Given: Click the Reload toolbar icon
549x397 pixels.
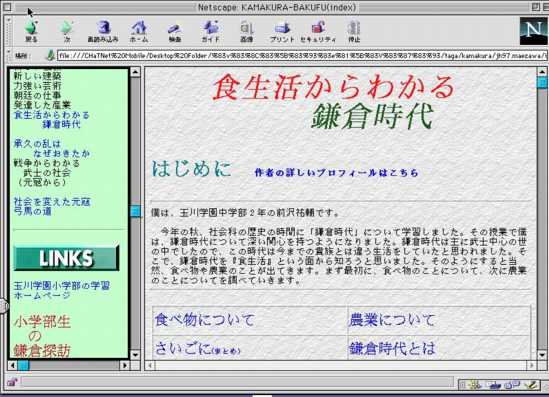Looking at the screenshot, I should pos(103,31).
